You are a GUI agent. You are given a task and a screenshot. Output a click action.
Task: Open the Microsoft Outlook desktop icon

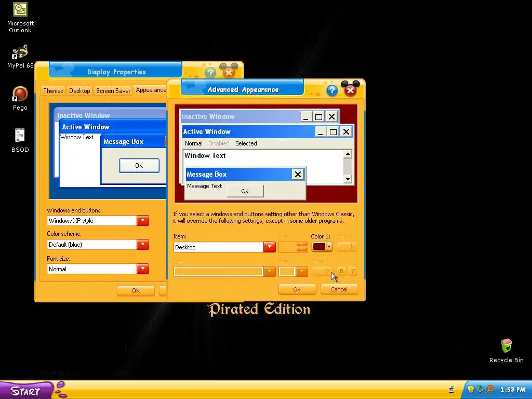pyautogui.click(x=20, y=17)
